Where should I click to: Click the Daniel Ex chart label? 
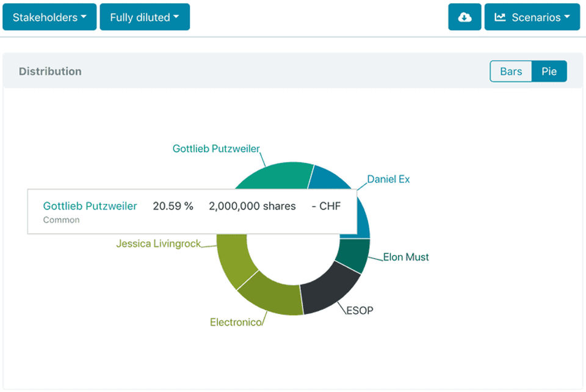click(388, 180)
